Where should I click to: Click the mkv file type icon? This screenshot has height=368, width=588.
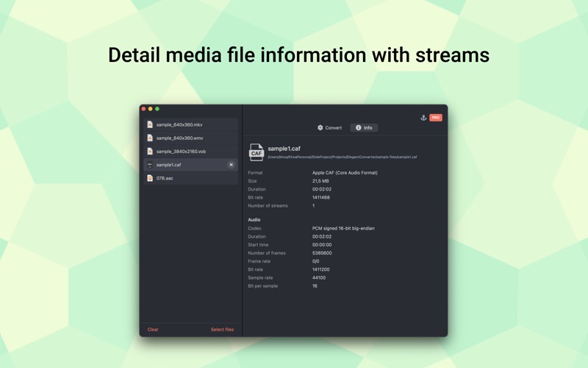click(x=150, y=124)
